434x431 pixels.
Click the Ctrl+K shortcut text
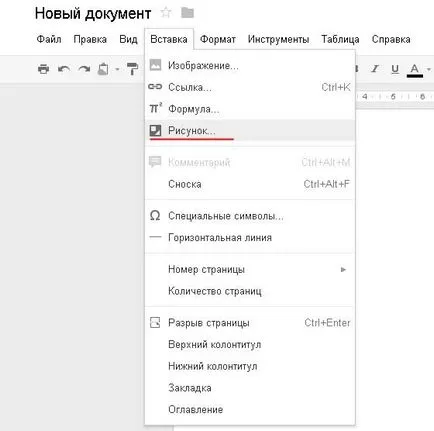coord(336,87)
